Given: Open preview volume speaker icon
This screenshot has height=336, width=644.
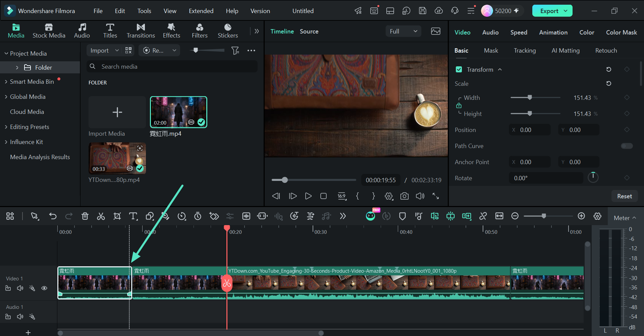Looking at the screenshot, I should [420, 196].
